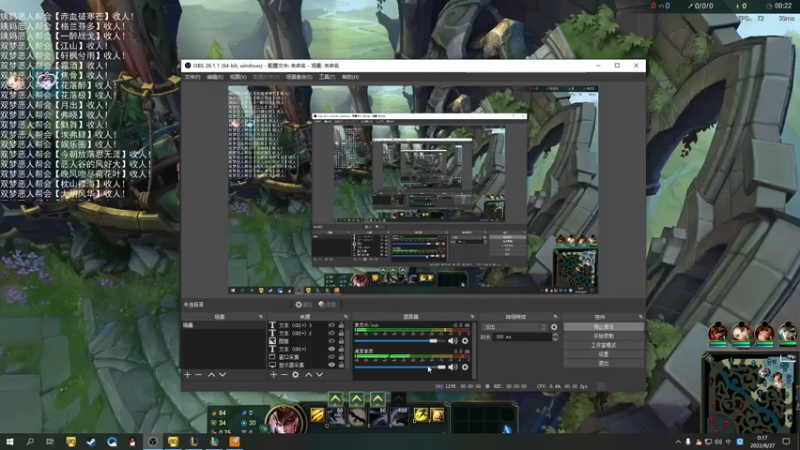
Task: Open the QQ penguin taskbar icon
Action: click(x=132, y=441)
